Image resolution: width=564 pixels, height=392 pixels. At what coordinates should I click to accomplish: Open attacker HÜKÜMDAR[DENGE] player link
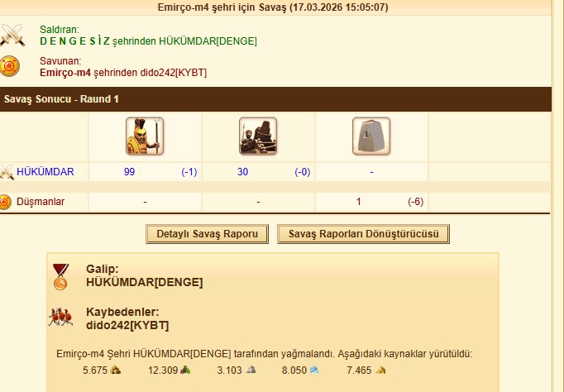(x=208, y=41)
